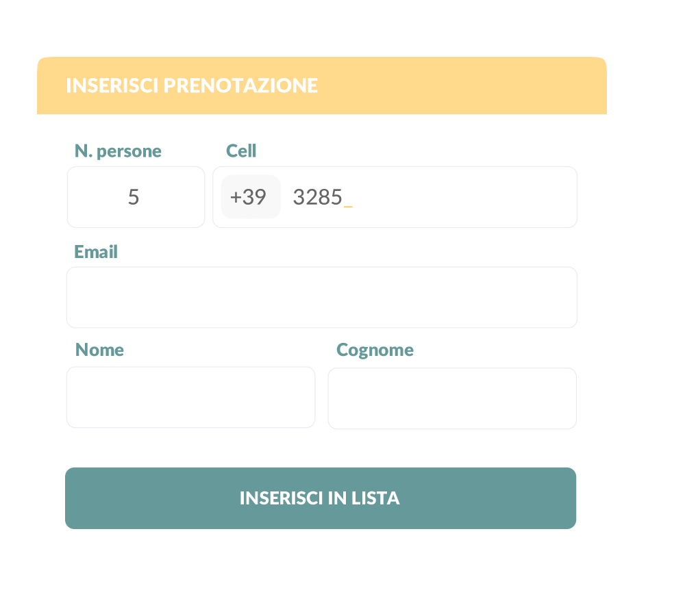685x616 pixels.
Task: Click the typed digits 3285
Action: click(317, 197)
